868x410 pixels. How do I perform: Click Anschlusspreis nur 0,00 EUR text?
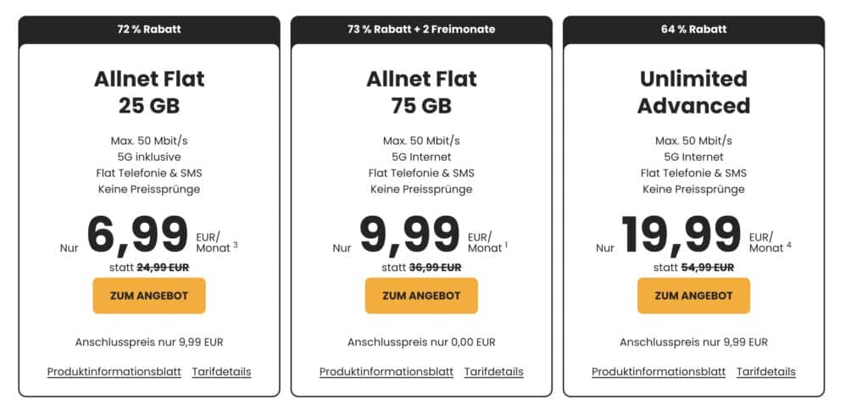coord(421,342)
